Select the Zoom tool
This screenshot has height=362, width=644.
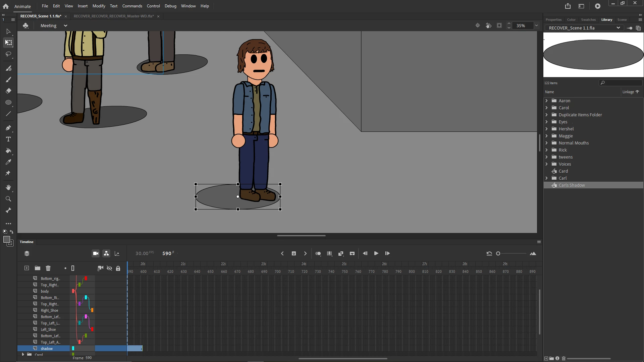[x=8, y=199]
